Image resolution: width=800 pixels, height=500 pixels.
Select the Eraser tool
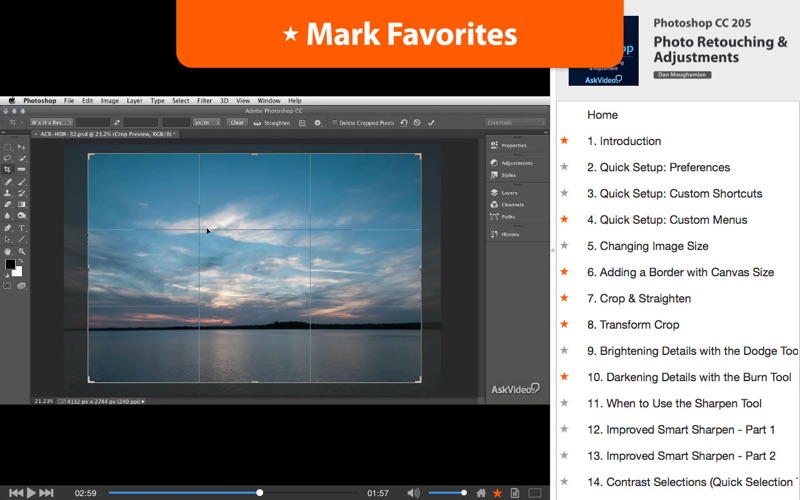click(x=8, y=204)
